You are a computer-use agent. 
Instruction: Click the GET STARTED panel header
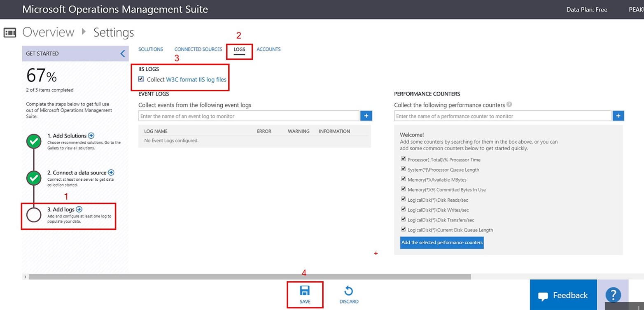pos(75,54)
